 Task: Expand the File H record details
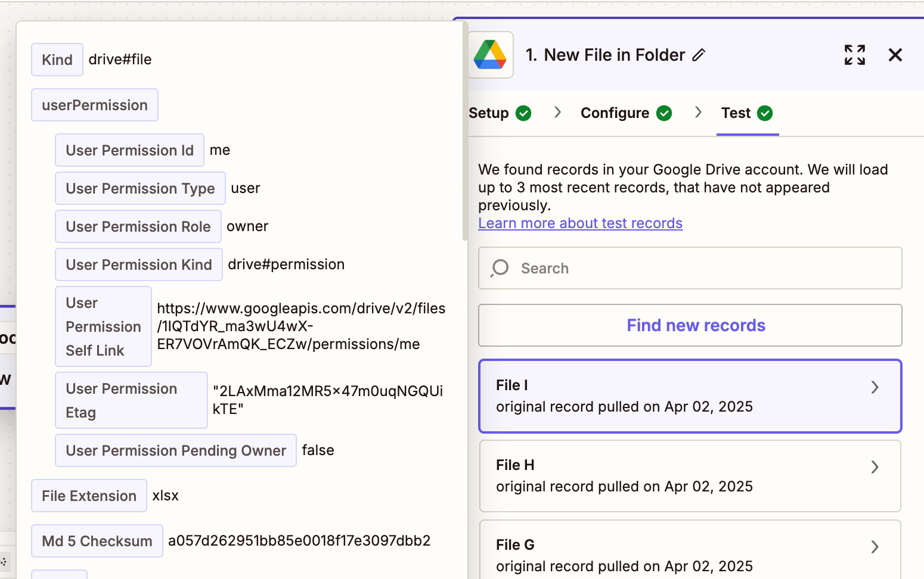875,467
